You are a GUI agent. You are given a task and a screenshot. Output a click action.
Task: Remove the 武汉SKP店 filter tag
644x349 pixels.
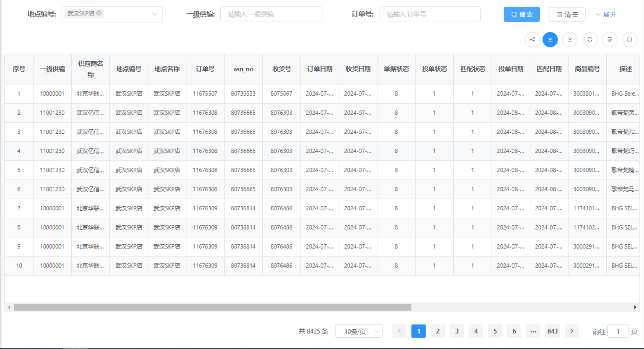coord(98,12)
